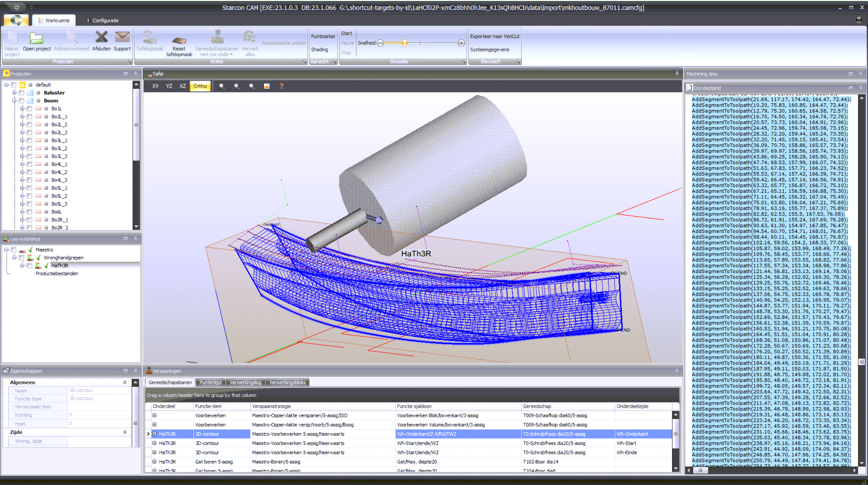Screen dimensions: 868x485
Task: Click Exporteer naar VeriCut
Action: click(495, 36)
